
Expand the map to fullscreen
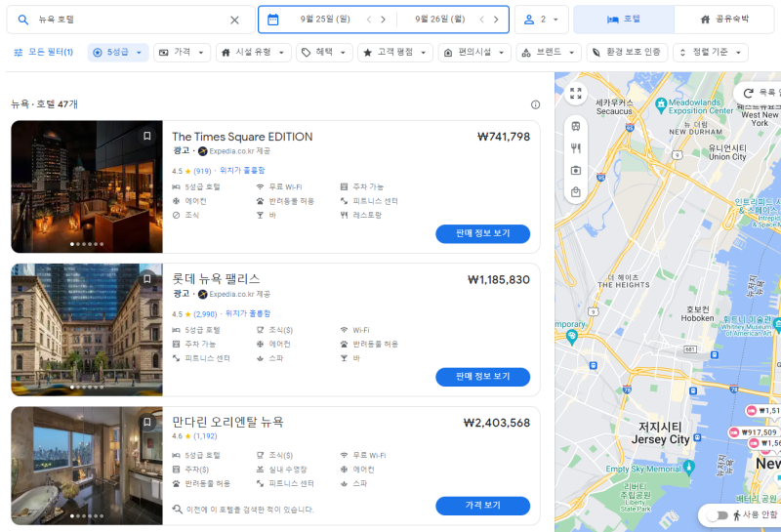tap(576, 93)
